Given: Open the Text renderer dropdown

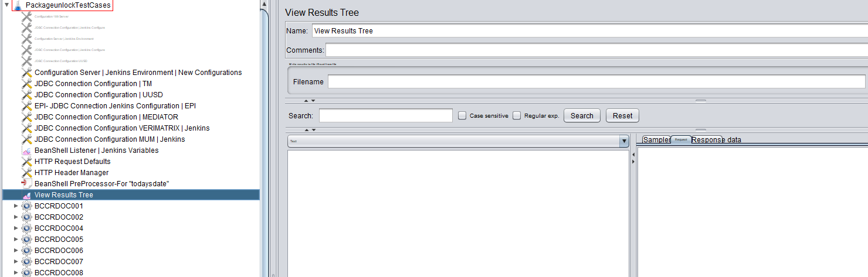Looking at the screenshot, I should tap(624, 141).
